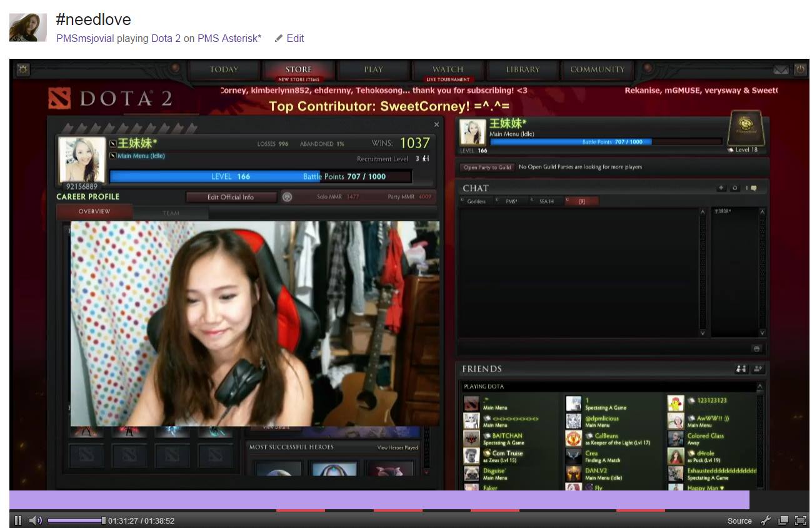
Task: Open the PMSmsjovial channel link
Action: [x=85, y=38]
